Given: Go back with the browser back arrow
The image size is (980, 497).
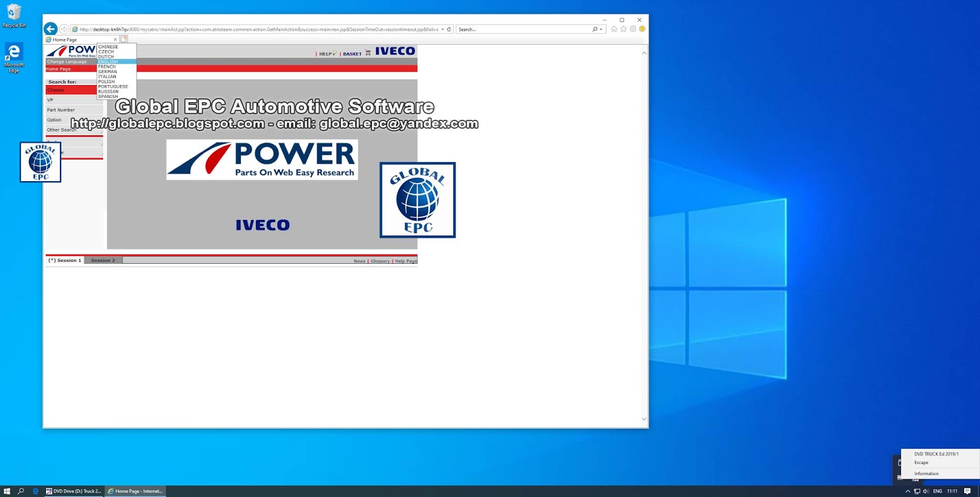Looking at the screenshot, I should [51, 29].
